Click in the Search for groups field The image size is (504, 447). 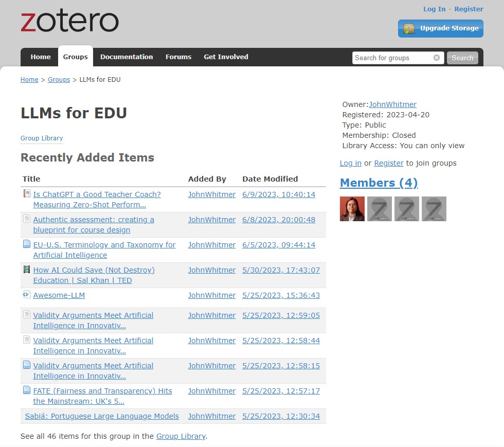coord(392,58)
